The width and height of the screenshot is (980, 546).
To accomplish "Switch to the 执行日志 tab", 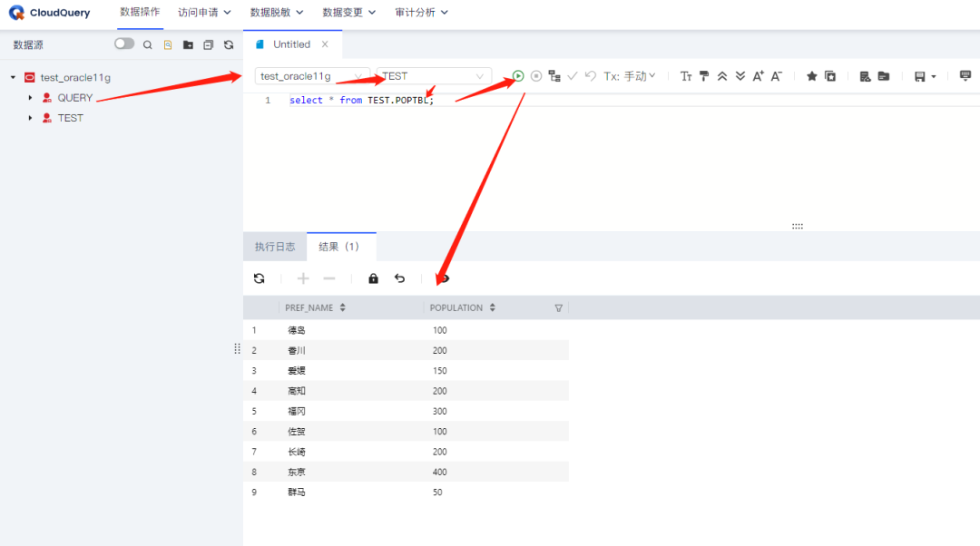I will click(x=275, y=246).
